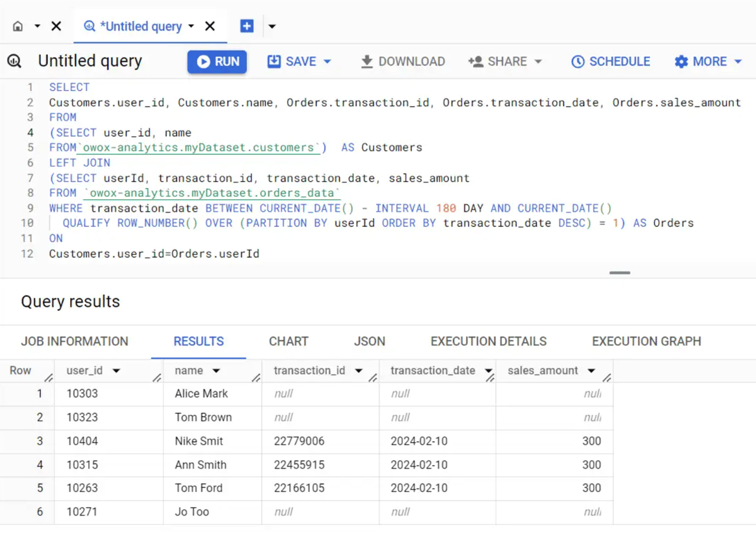
Task: Close the home tab
Action: (x=56, y=26)
